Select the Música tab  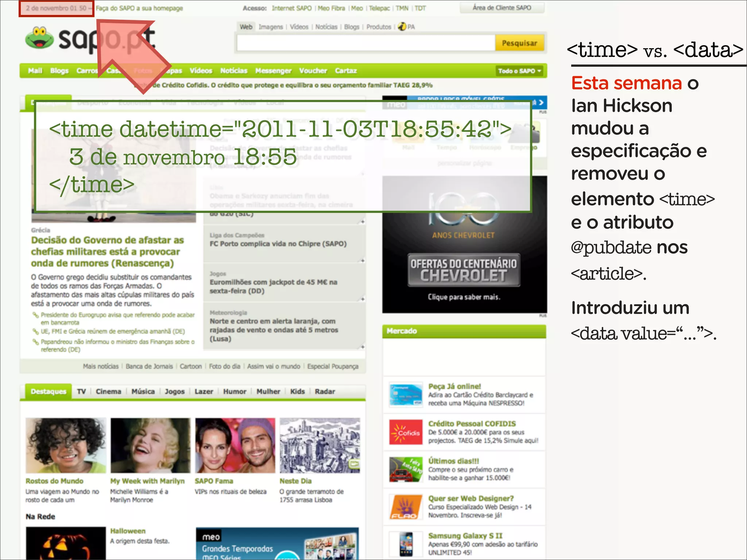143,391
